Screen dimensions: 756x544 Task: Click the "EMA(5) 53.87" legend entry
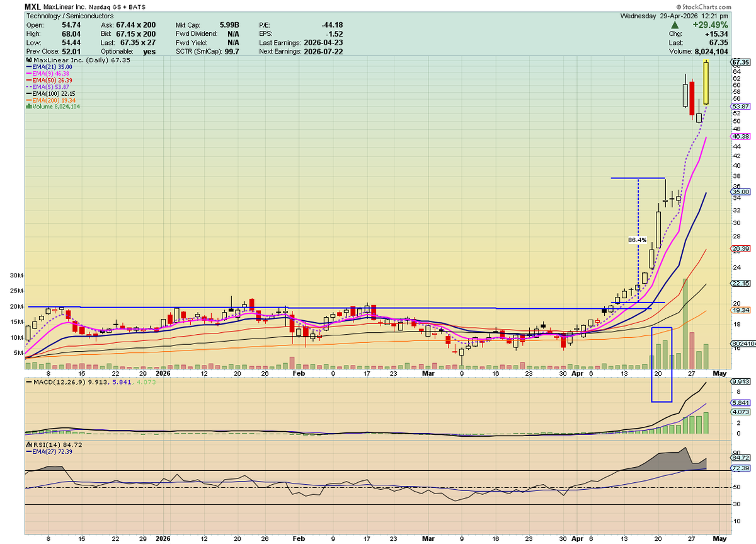(x=50, y=87)
